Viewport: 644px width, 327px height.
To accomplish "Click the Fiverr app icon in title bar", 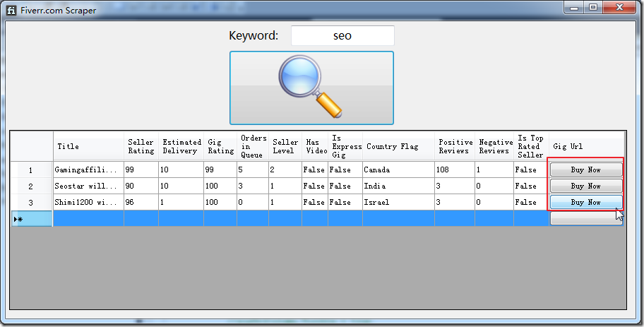I will coord(11,10).
